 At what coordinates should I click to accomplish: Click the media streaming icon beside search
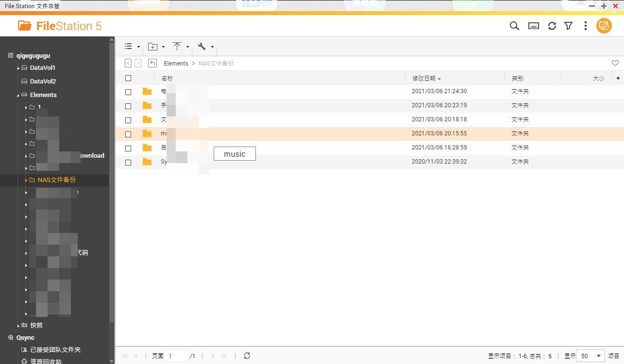pos(533,26)
